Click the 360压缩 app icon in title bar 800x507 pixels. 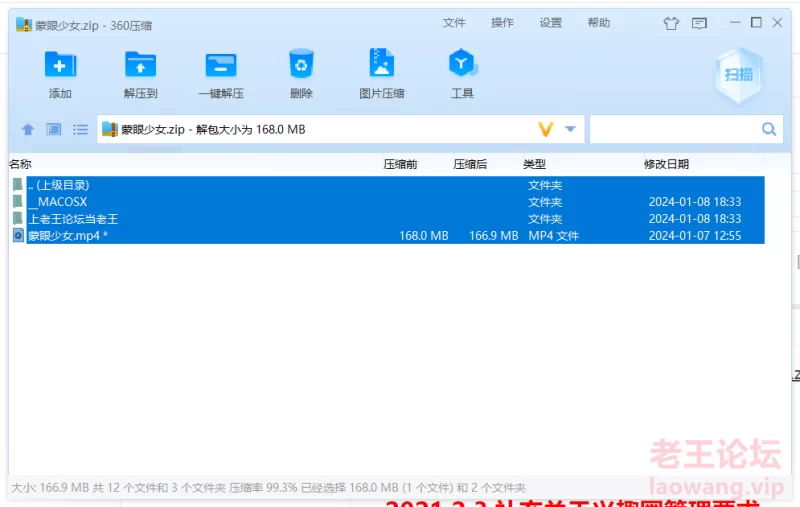pos(23,24)
